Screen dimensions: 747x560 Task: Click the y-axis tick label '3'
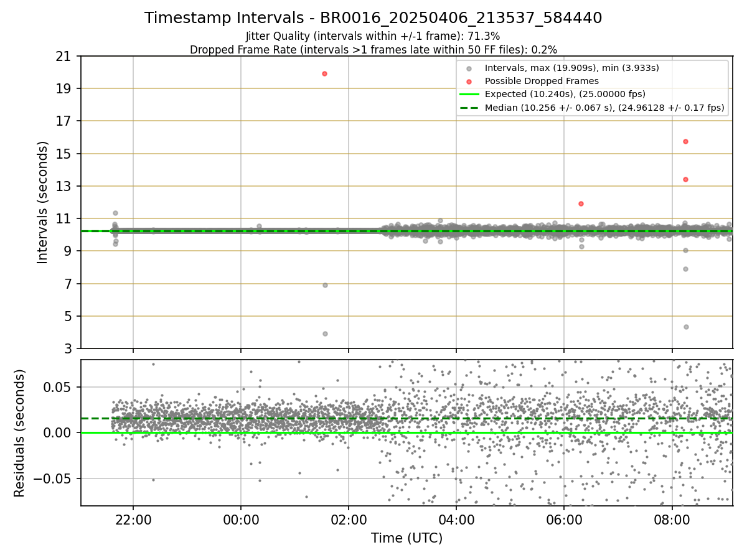(67, 348)
